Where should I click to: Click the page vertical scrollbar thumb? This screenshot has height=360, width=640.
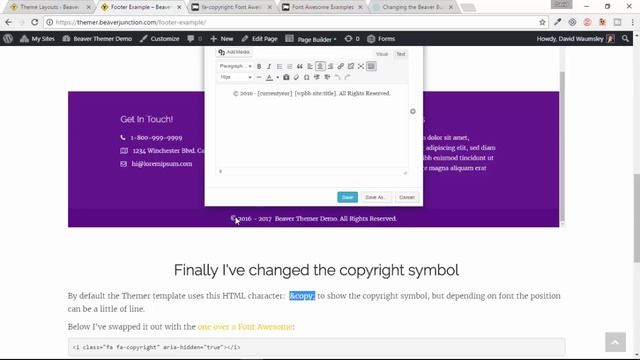[637, 218]
